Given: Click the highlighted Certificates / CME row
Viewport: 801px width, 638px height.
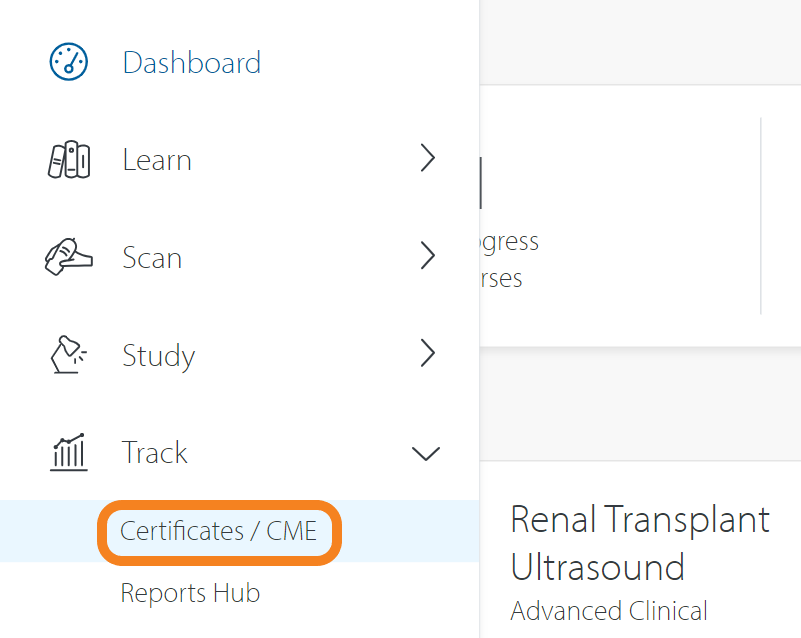Looking at the screenshot, I should tap(218, 532).
